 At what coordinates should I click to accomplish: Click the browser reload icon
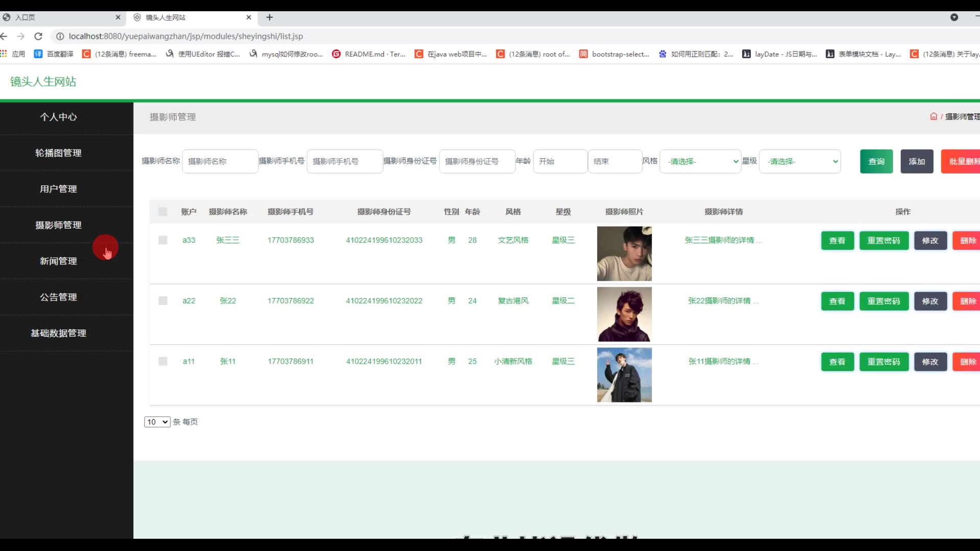pos(38,36)
